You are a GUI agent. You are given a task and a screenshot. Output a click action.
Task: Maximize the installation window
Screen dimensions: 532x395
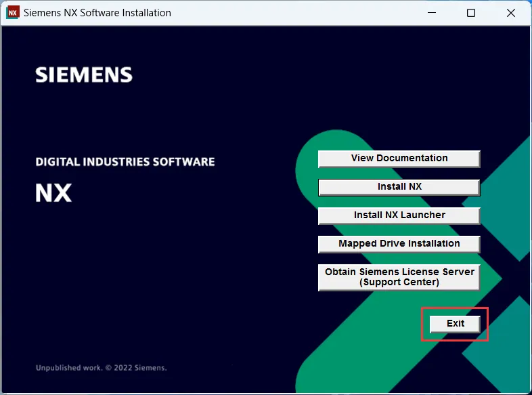pos(471,13)
